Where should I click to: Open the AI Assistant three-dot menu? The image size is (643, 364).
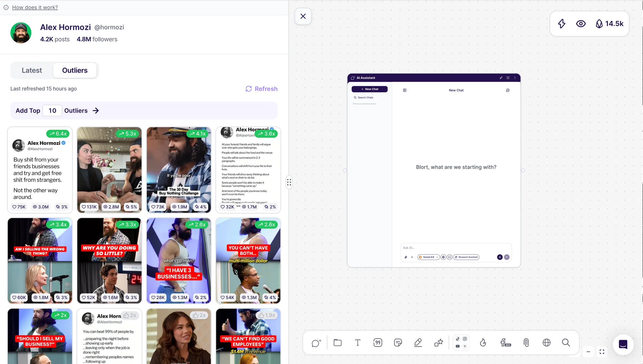tap(515, 78)
